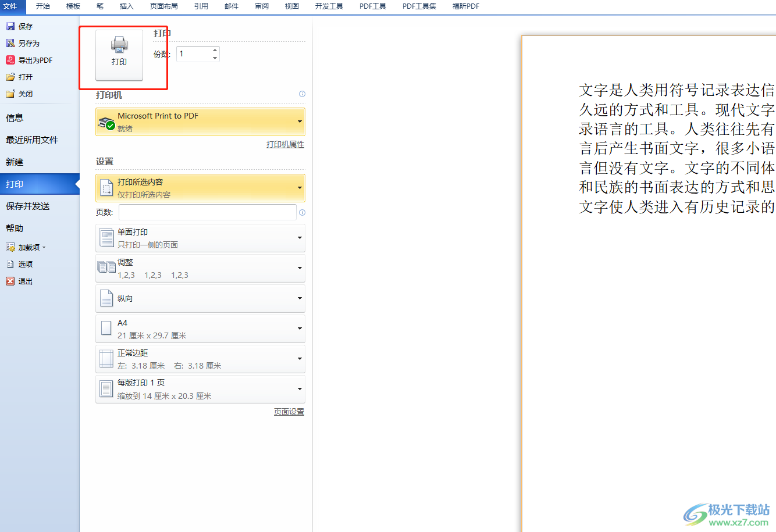The image size is (776, 532).
Task: Click the Save icon in sidebar
Action: point(10,26)
